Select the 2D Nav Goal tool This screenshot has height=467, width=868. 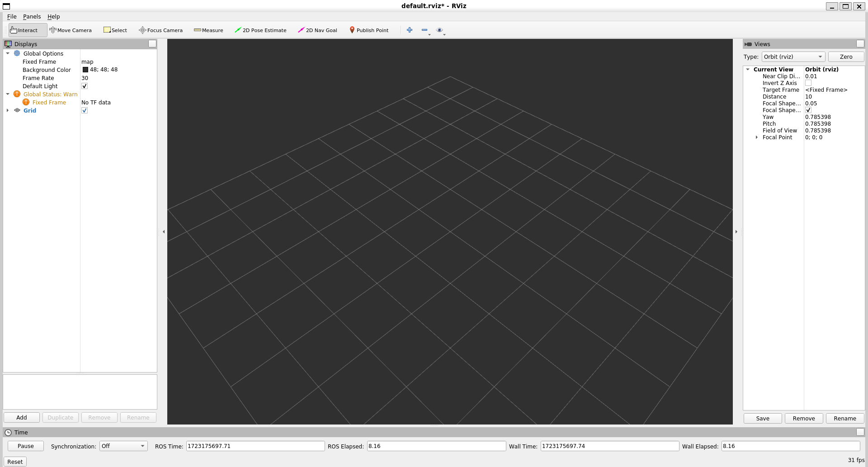coord(317,30)
